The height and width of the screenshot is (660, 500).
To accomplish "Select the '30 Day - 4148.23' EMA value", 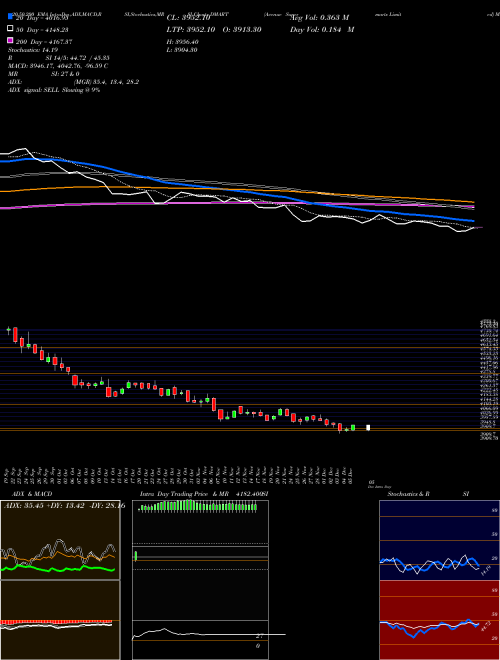I will tap(42, 30).
